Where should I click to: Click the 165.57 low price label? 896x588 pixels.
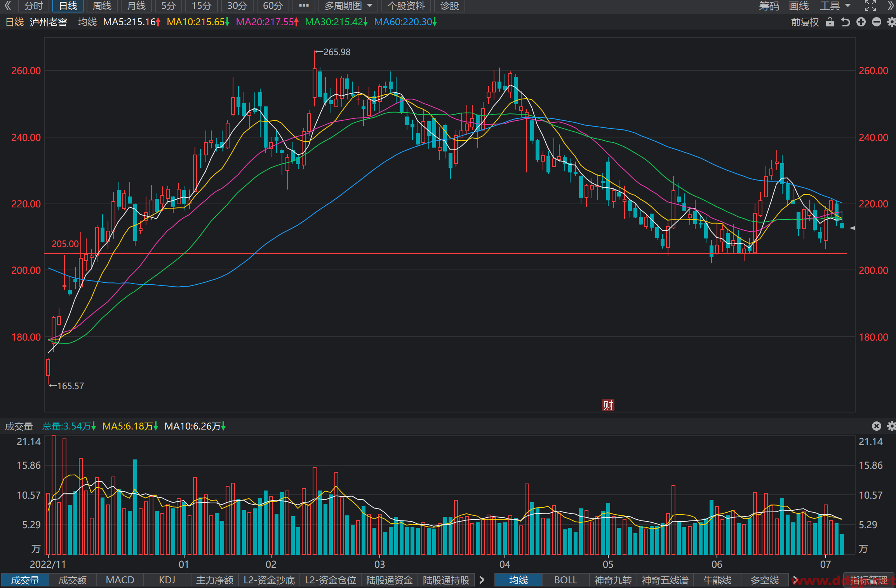tap(66, 386)
